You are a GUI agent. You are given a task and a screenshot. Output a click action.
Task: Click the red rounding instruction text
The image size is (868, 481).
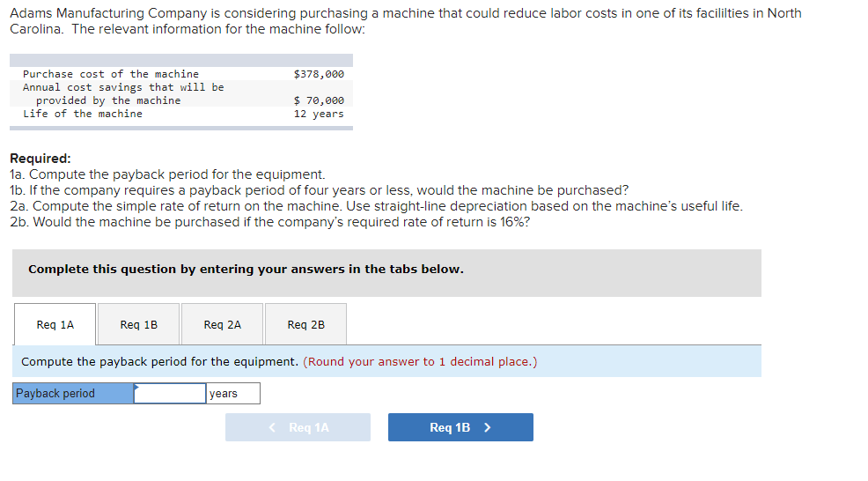coord(420,361)
